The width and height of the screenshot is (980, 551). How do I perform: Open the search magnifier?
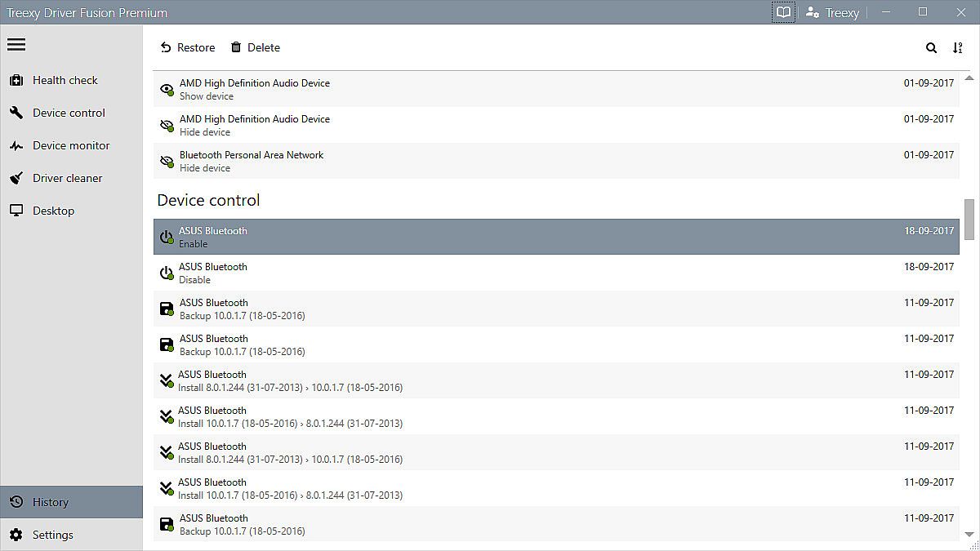931,48
